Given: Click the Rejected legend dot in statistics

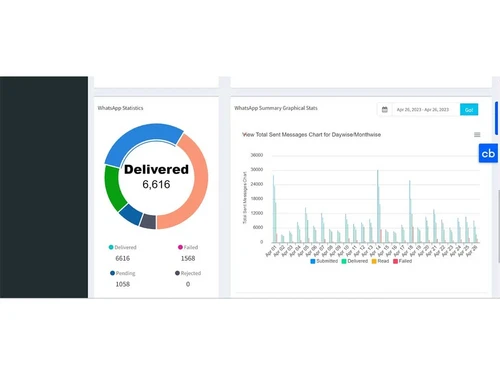Looking at the screenshot, I should click(x=177, y=273).
